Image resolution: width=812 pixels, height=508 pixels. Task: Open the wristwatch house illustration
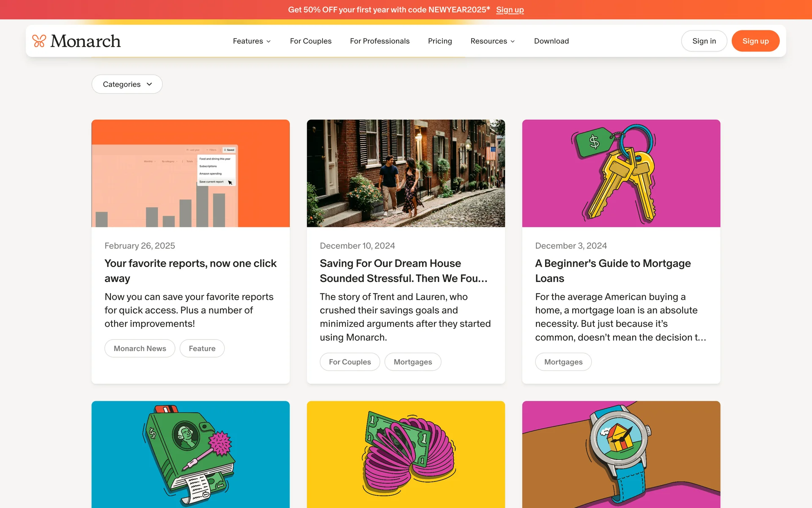(621, 454)
